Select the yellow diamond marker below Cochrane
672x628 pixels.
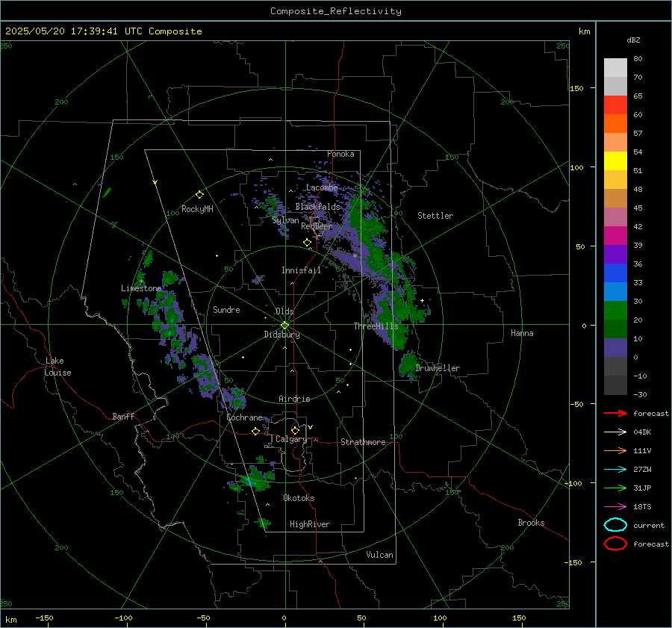pos(255,431)
